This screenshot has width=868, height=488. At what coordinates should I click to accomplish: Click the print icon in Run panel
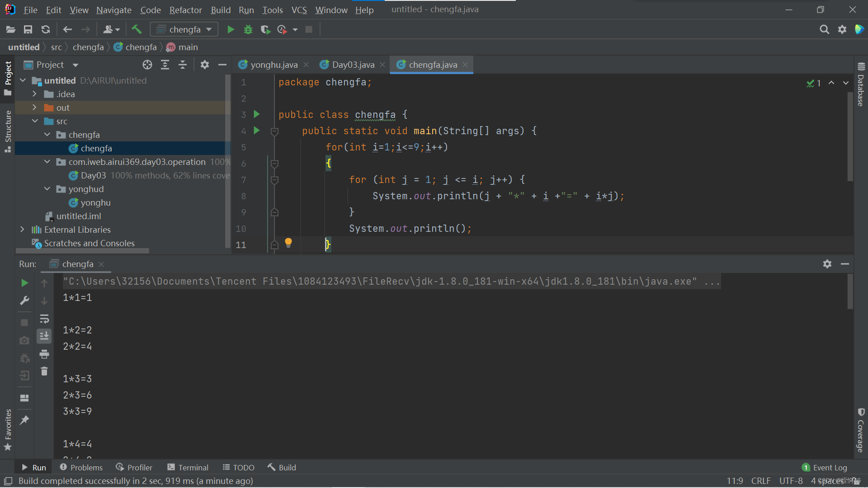pos(44,354)
